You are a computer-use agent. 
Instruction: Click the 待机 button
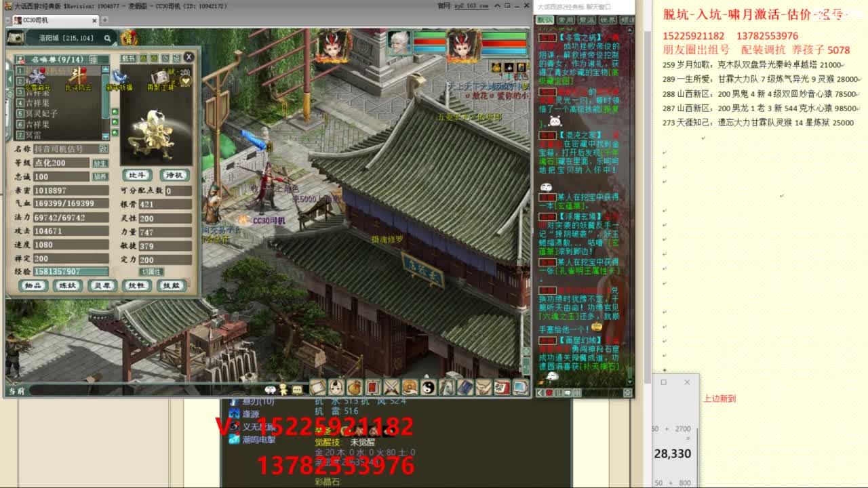174,175
